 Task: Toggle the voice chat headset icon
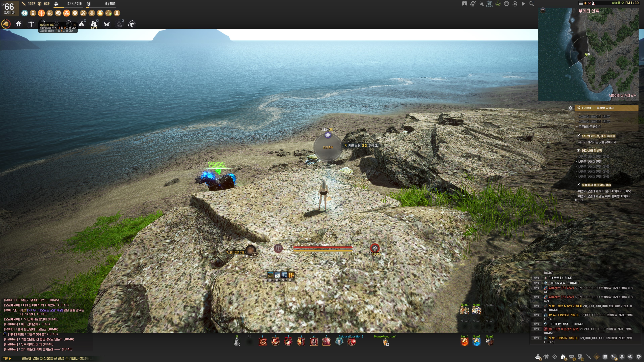click(x=515, y=4)
